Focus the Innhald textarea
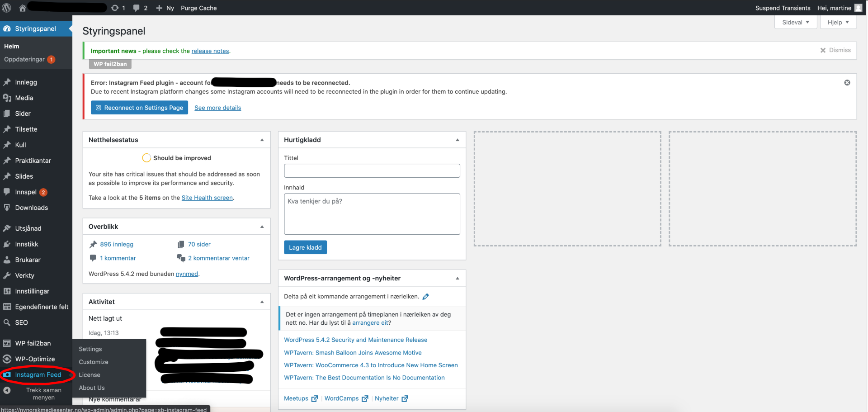This screenshot has width=868, height=412. point(372,214)
